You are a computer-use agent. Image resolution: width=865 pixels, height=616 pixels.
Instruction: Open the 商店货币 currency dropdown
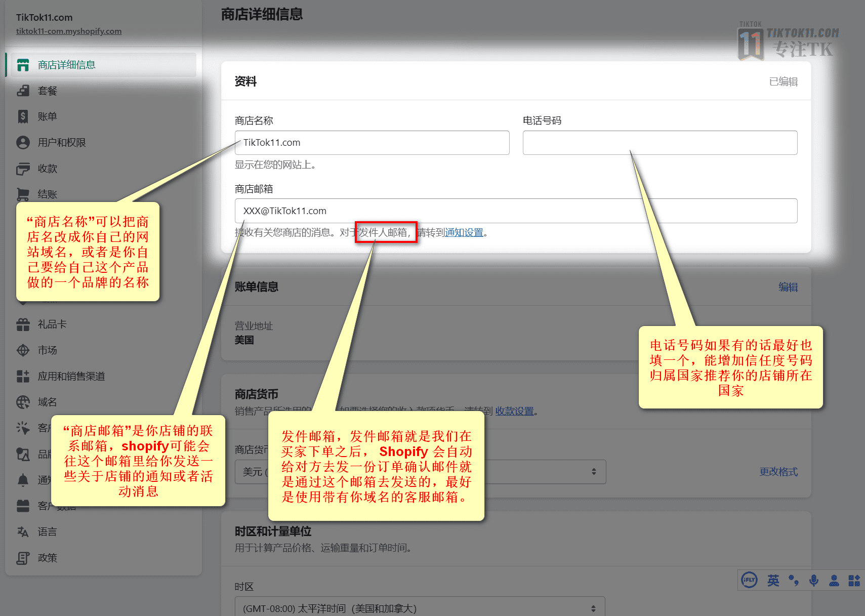click(x=420, y=472)
